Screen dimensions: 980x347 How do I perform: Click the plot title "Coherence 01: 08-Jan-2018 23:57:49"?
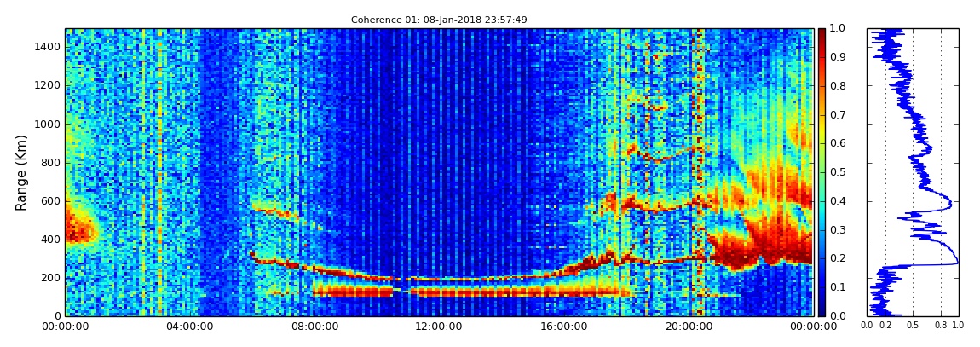pyautogui.click(x=439, y=20)
